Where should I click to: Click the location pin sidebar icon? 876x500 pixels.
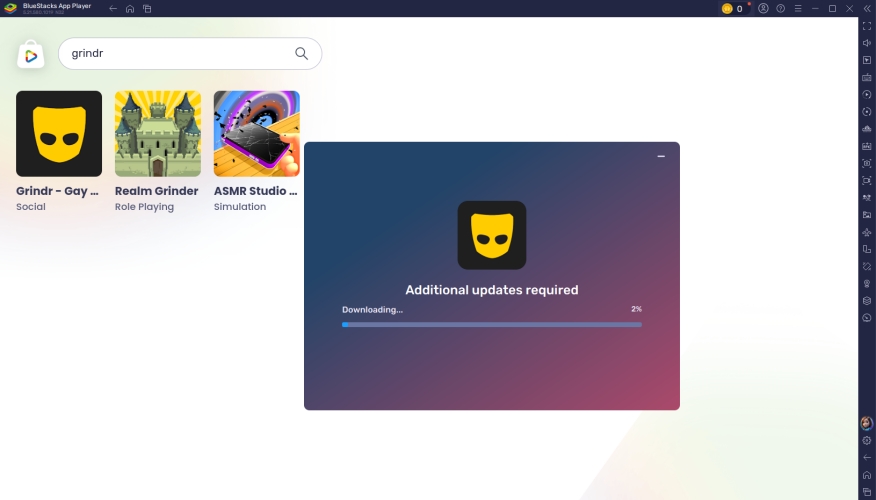pos(867,284)
